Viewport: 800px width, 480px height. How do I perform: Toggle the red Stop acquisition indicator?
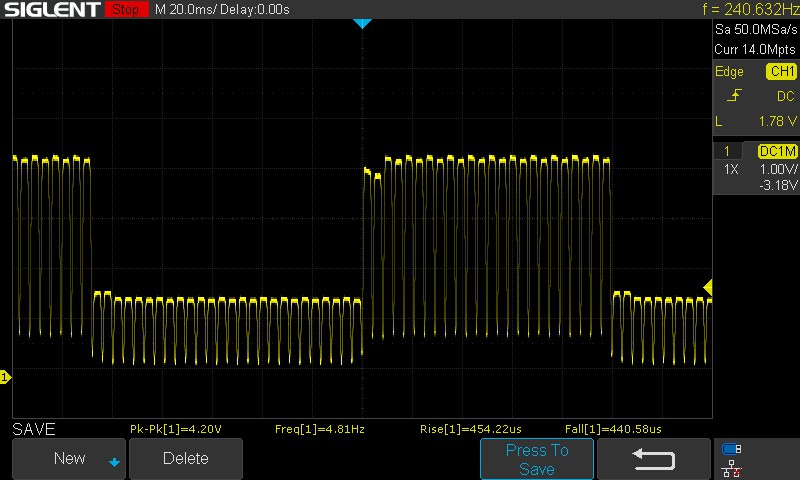(x=124, y=9)
